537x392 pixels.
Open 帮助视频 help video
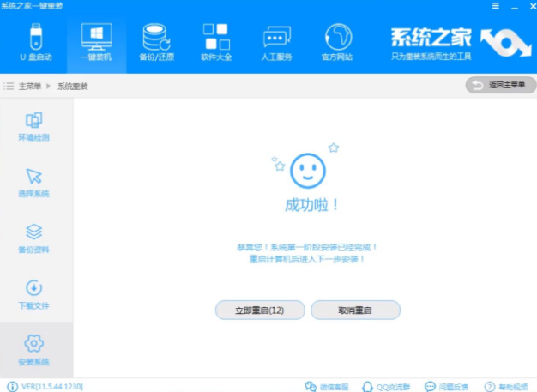pyautogui.click(x=507, y=386)
